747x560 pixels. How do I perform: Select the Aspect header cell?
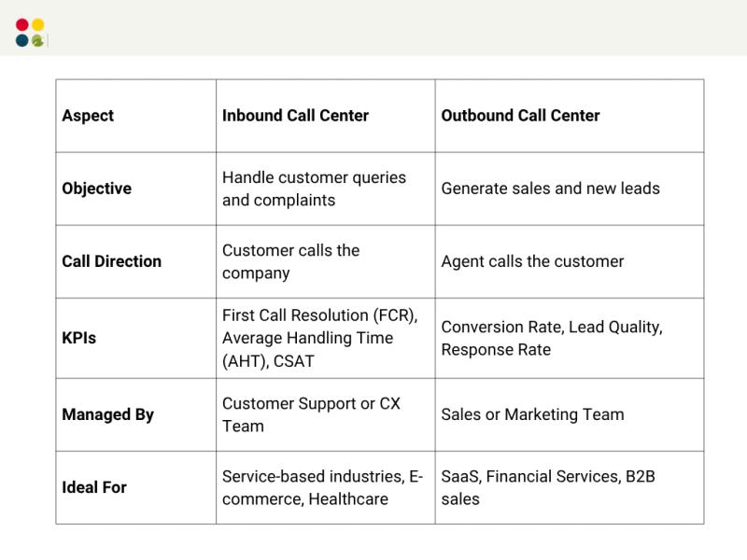coord(88,116)
